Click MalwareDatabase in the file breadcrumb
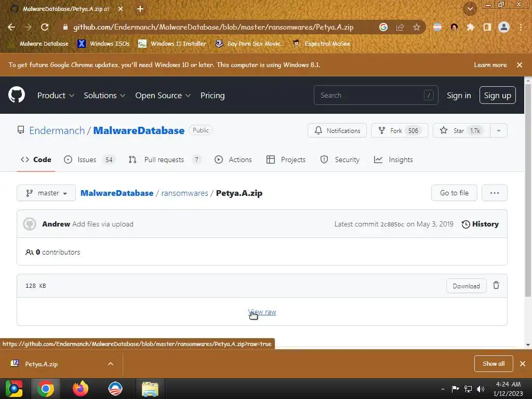 point(117,193)
